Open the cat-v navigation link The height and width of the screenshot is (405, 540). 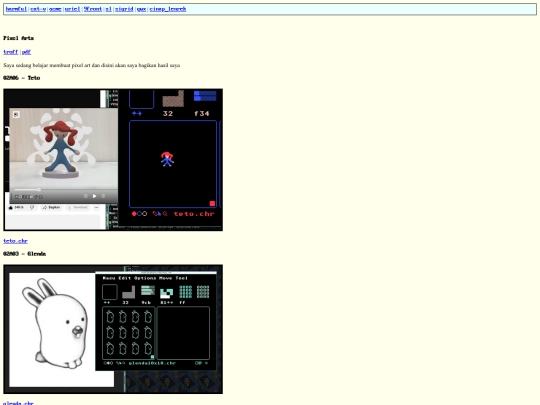click(x=38, y=9)
